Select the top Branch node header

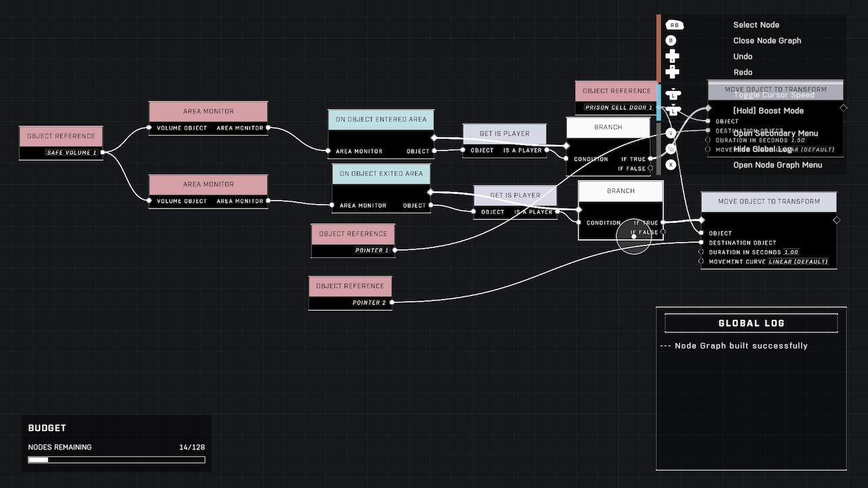click(608, 127)
